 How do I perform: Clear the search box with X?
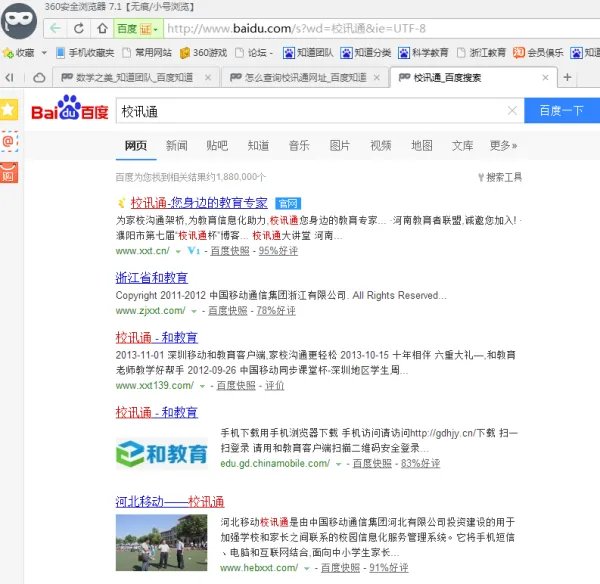tap(512, 111)
